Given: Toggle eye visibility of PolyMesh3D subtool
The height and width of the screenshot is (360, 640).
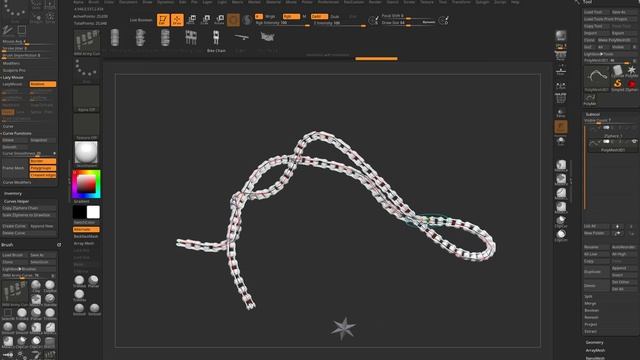Looking at the screenshot, I should pos(634,141).
